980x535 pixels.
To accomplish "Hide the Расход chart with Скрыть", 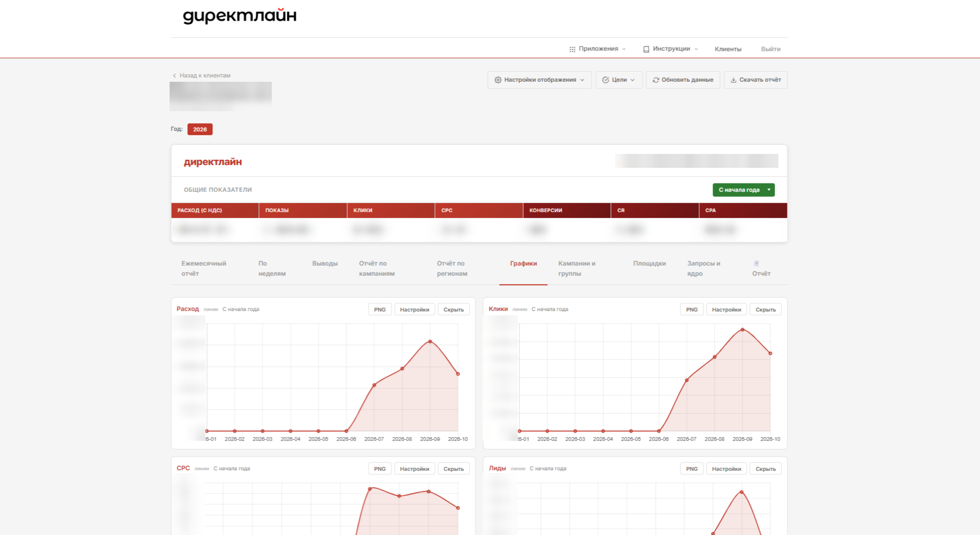I will [x=454, y=309].
